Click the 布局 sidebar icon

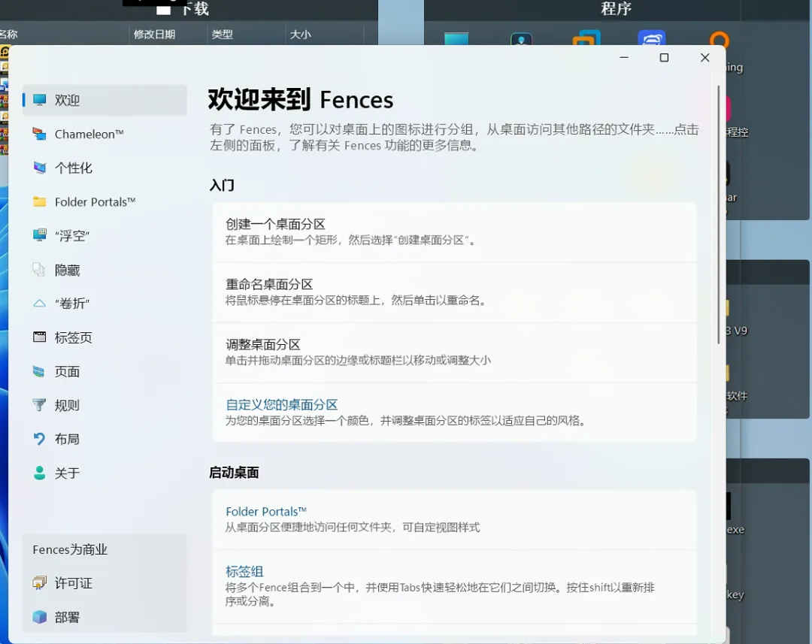click(x=39, y=439)
